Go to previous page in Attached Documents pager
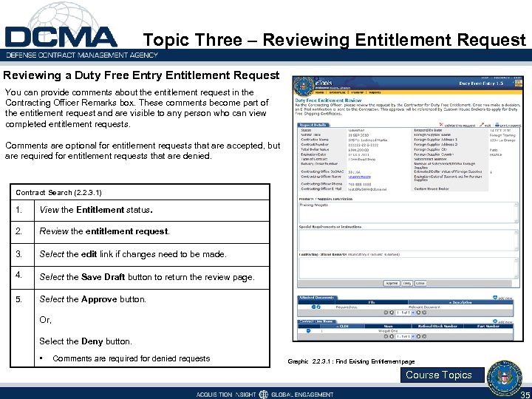Viewport: 532px width, 399px height. [x=392, y=313]
